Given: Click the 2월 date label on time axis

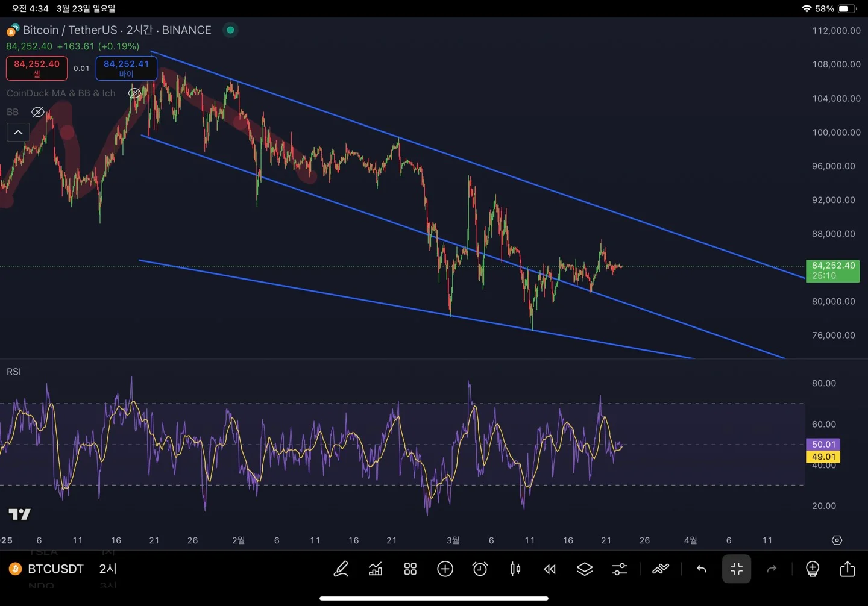Looking at the screenshot, I should point(238,540).
